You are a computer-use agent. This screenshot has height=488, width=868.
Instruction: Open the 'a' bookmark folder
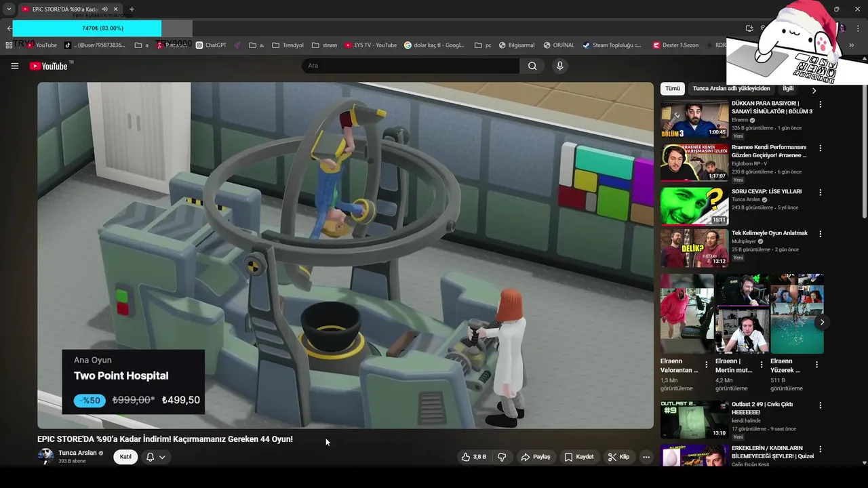[x=142, y=45]
